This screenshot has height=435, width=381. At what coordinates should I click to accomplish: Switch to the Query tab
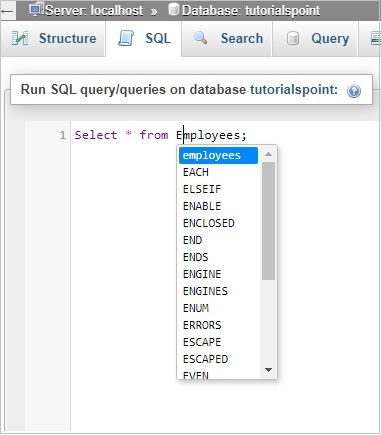[x=315, y=38]
